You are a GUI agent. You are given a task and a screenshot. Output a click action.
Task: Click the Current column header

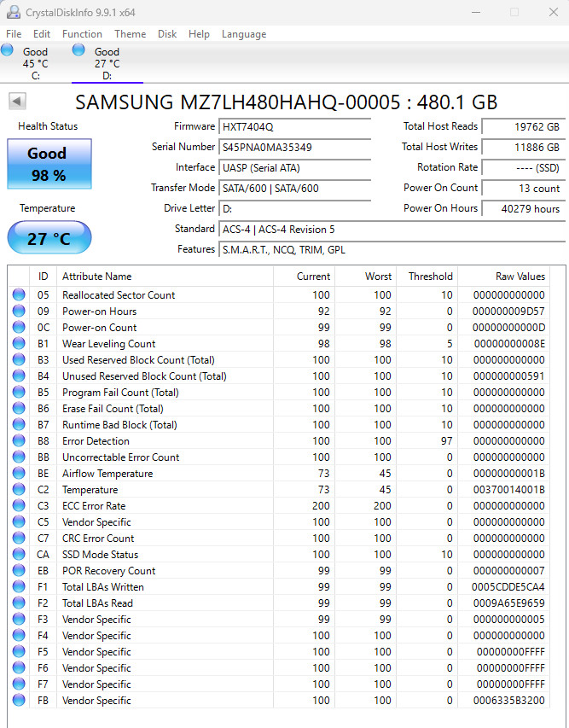click(x=304, y=277)
